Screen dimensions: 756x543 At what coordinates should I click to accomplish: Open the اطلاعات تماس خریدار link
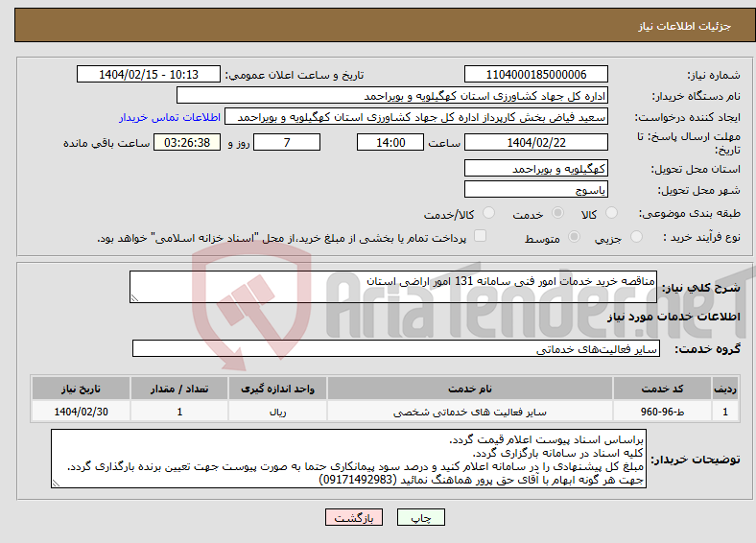(170, 117)
